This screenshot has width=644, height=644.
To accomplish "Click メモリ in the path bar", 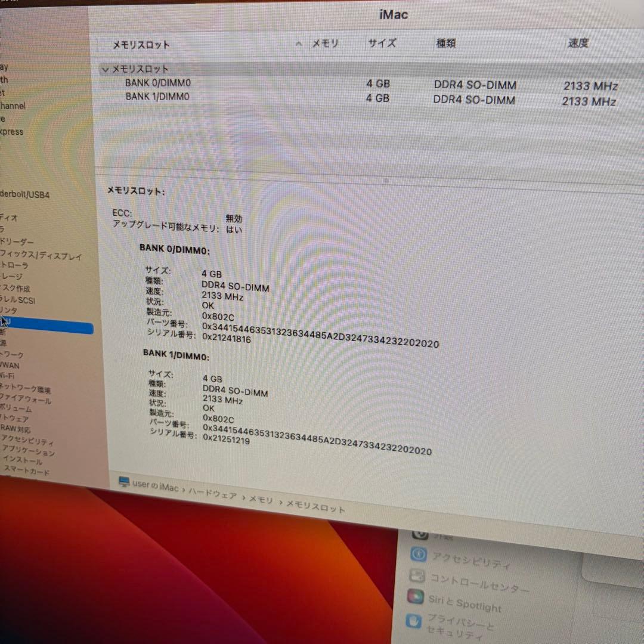I will click(x=261, y=500).
